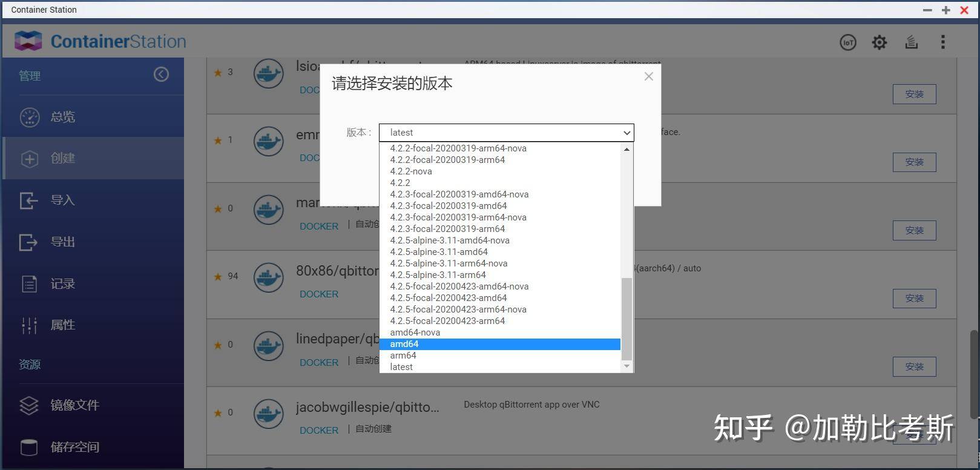
Task: Click 安装 for linedpaper image row
Action: coord(915,367)
